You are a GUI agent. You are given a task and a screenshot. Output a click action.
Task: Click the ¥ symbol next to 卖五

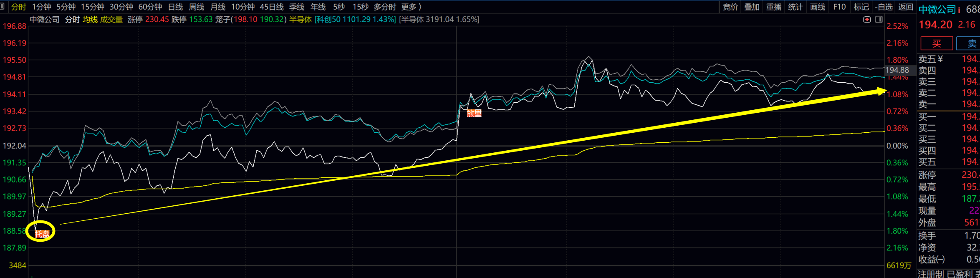pyautogui.click(x=940, y=59)
